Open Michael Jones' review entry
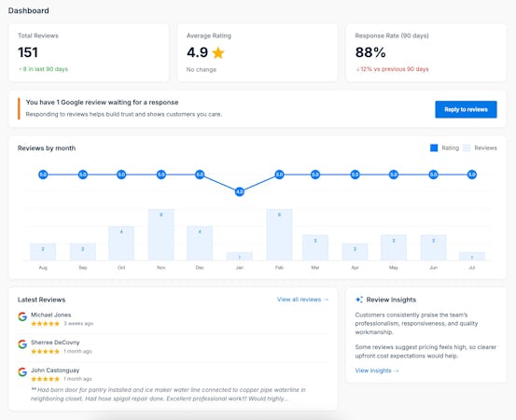 pyautogui.click(x=174, y=319)
